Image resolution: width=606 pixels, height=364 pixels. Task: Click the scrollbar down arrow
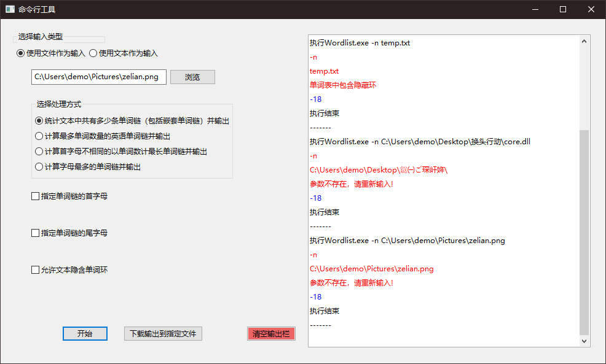click(x=584, y=340)
